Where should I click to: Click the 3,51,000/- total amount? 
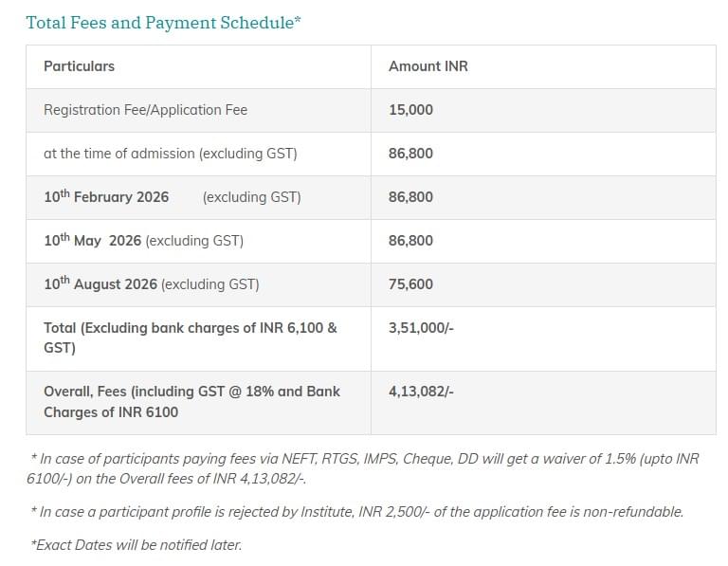pos(421,328)
